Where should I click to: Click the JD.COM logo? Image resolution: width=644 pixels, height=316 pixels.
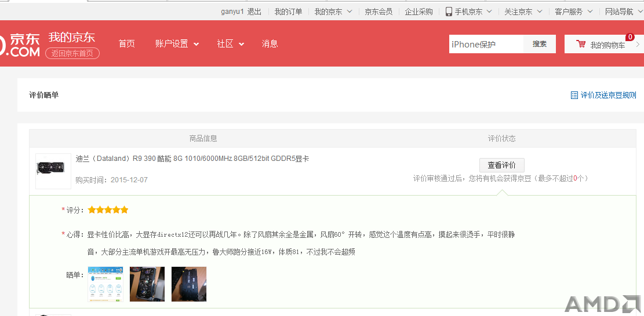[x=20, y=45]
